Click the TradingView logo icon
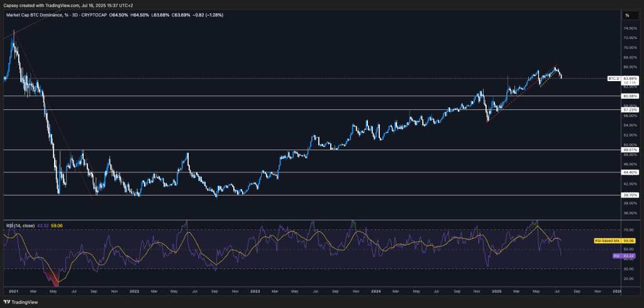The width and height of the screenshot is (644, 308). point(8,300)
